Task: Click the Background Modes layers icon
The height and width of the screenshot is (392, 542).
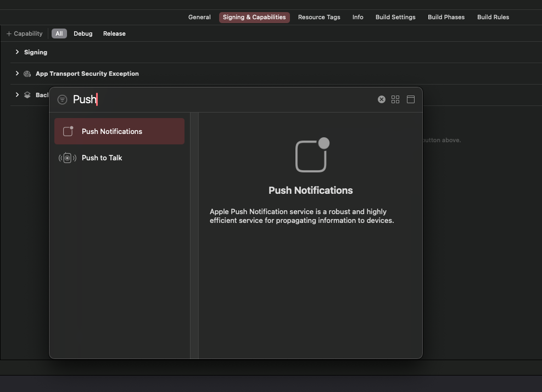Action: [27, 95]
